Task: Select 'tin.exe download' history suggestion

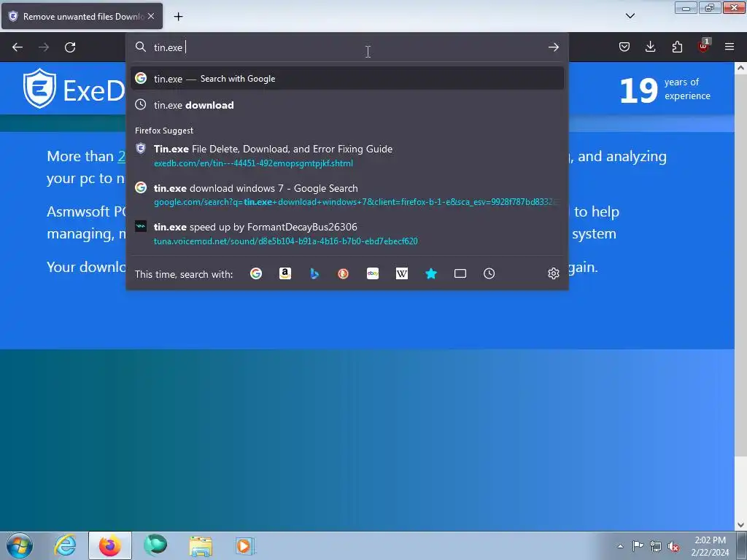Action: click(347, 105)
